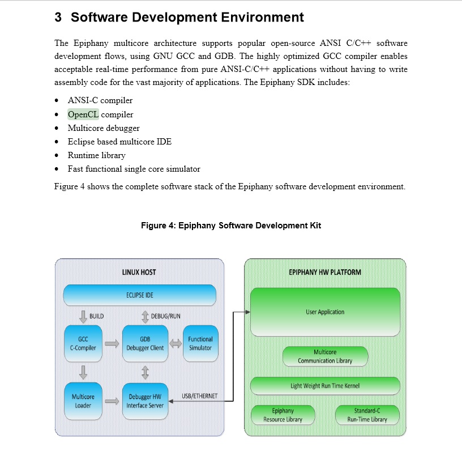This screenshot has height=476, width=462.
Task: Click vertical double arrow below GDB Debugger Client
Action: pyautogui.click(x=145, y=372)
